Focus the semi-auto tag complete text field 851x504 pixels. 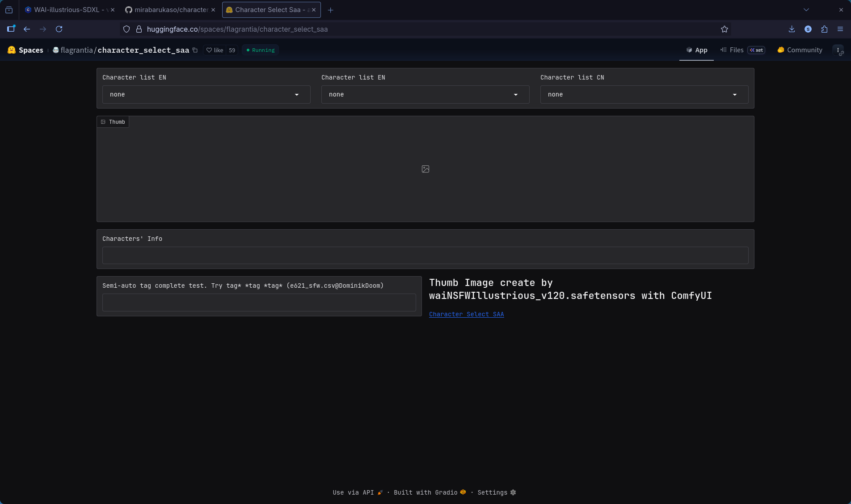tap(259, 302)
